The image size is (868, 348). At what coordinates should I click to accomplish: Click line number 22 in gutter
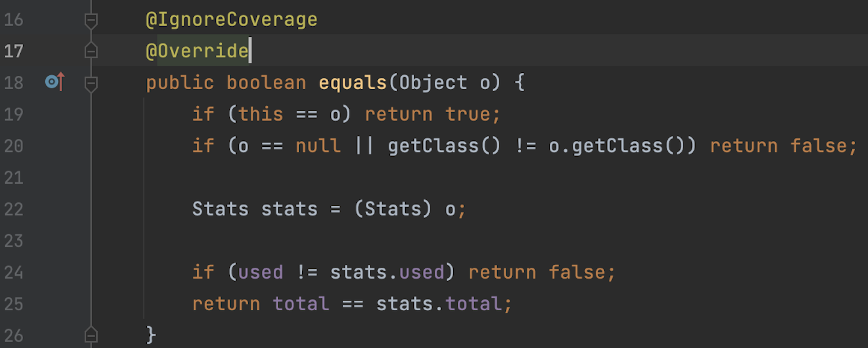(x=13, y=209)
